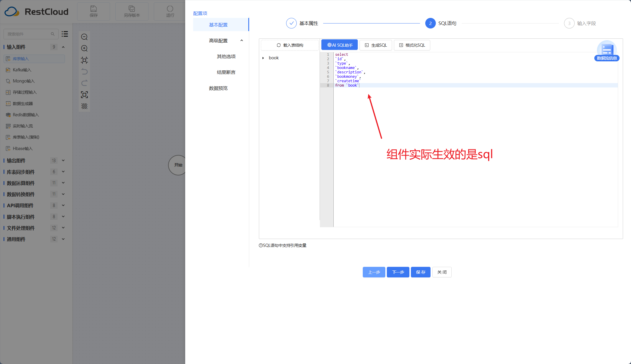Open the AI SQL助手 button
This screenshot has height=364, width=631.
click(340, 45)
